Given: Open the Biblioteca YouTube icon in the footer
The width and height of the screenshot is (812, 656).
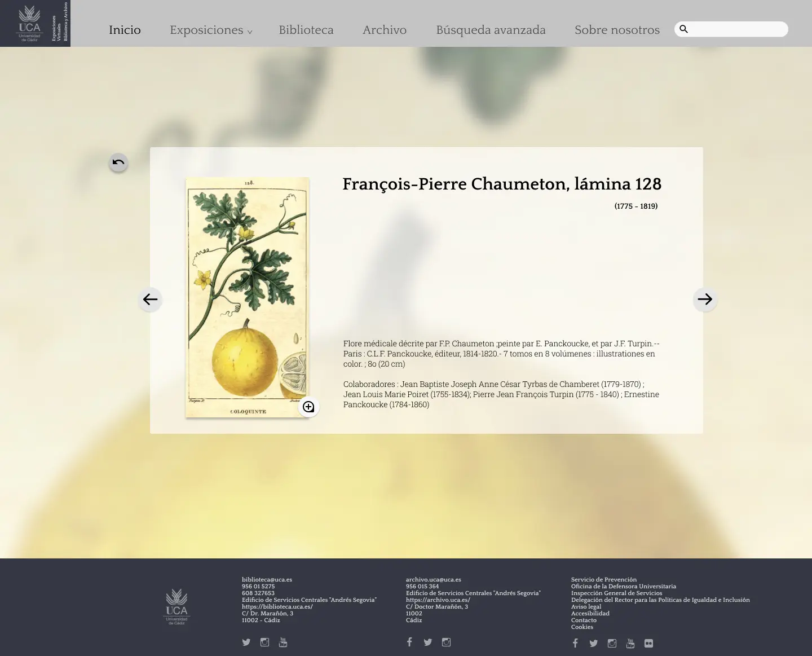Looking at the screenshot, I should tap(283, 642).
